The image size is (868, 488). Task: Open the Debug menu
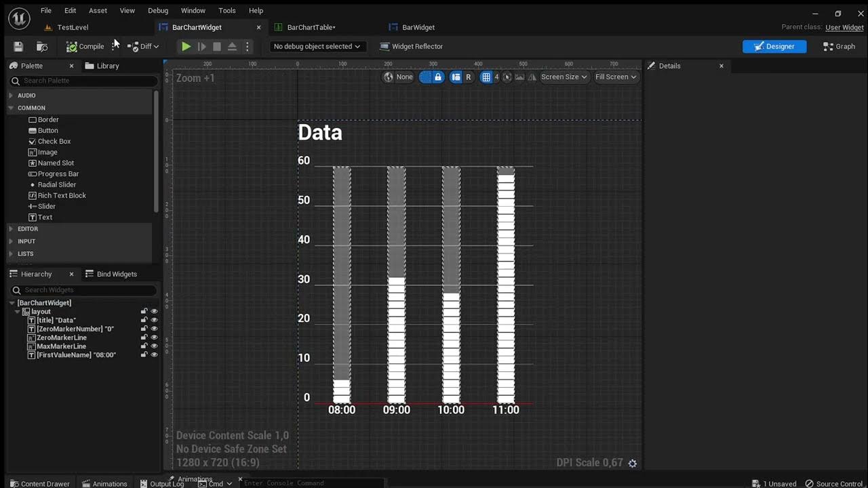pyautogui.click(x=158, y=10)
